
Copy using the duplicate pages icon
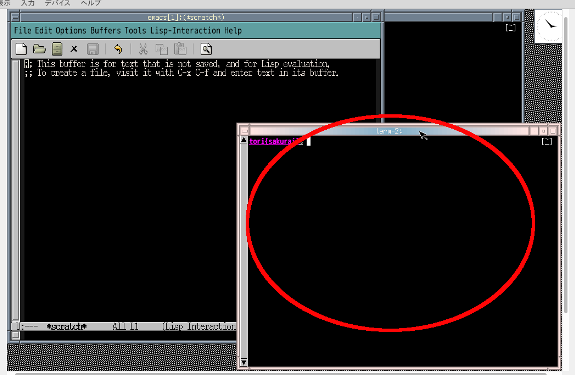tap(161, 49)
